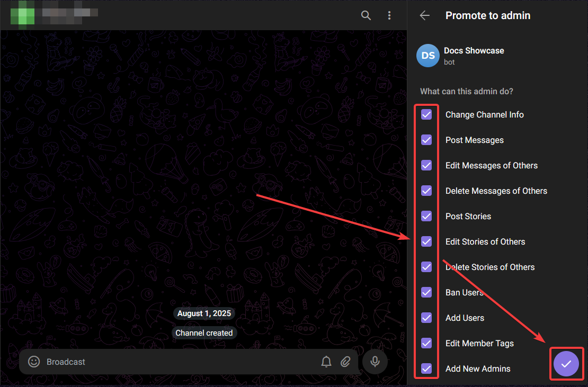Open Docs Showcase bot profile avatar
This screenshot has height=387, width=588.
click(x=427, y=56)
